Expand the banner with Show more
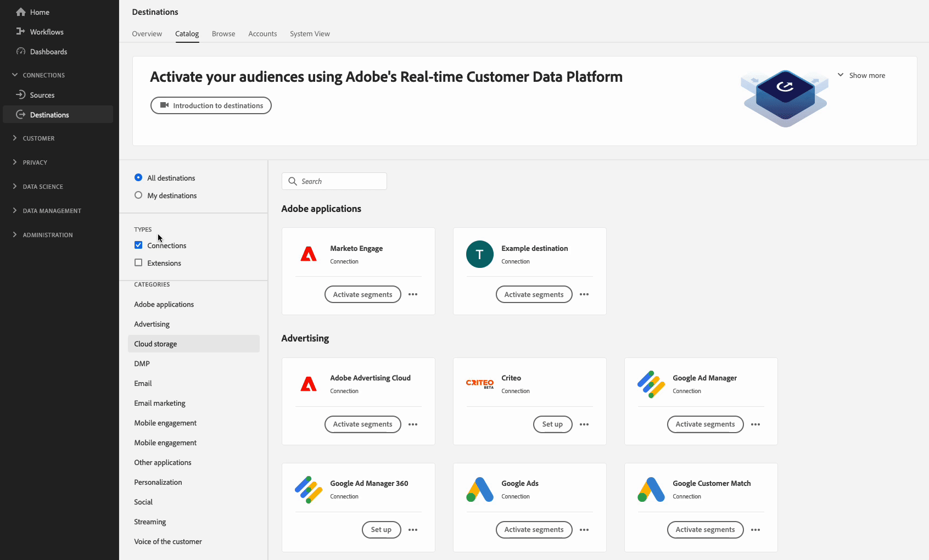Viewport: 929px width, 560px height. point(861,75)
